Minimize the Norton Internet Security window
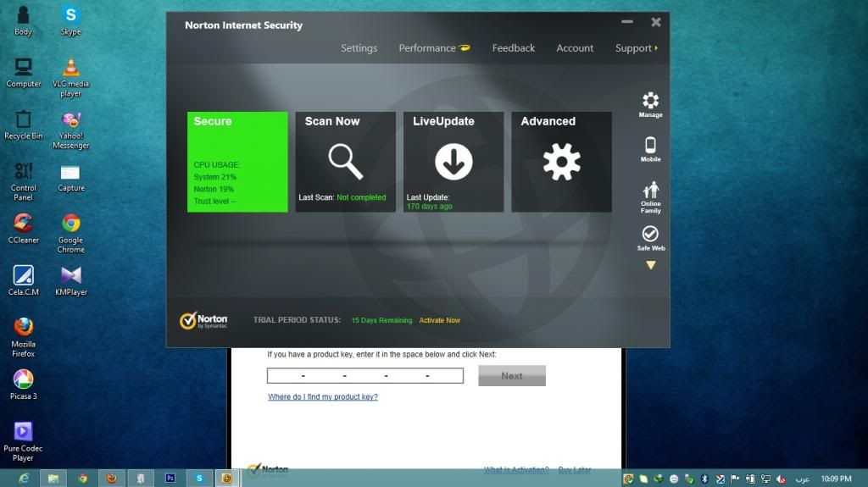868x487 pixels. [626, 22]
